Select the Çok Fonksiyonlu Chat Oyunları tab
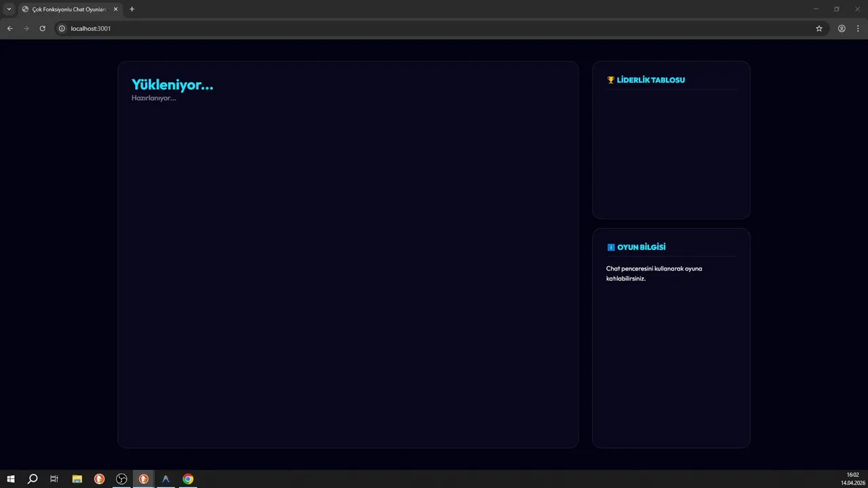Image resolution: width=868 pixels, height=488 pixels. click(x=70, y=9)
